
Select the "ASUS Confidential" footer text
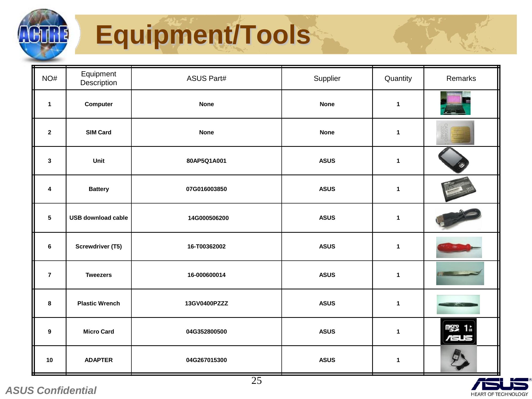click(51, 390)
